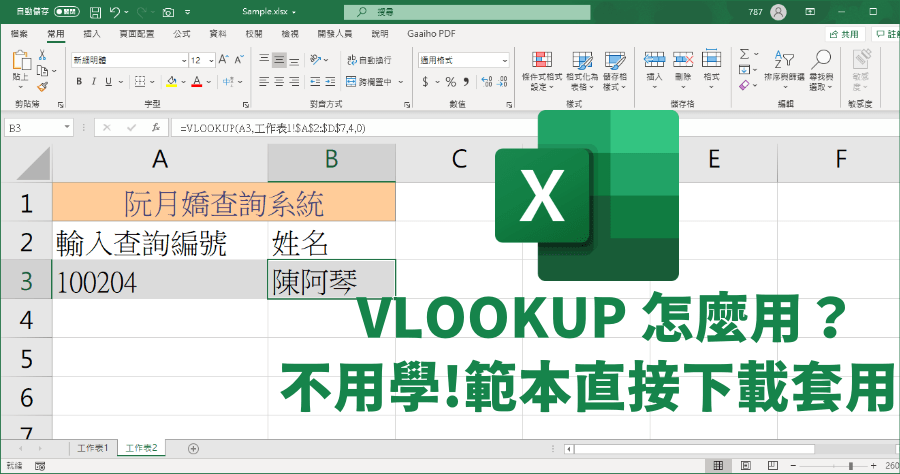Open Conditional Formatting (條件式格式設定)

[542, 71]
